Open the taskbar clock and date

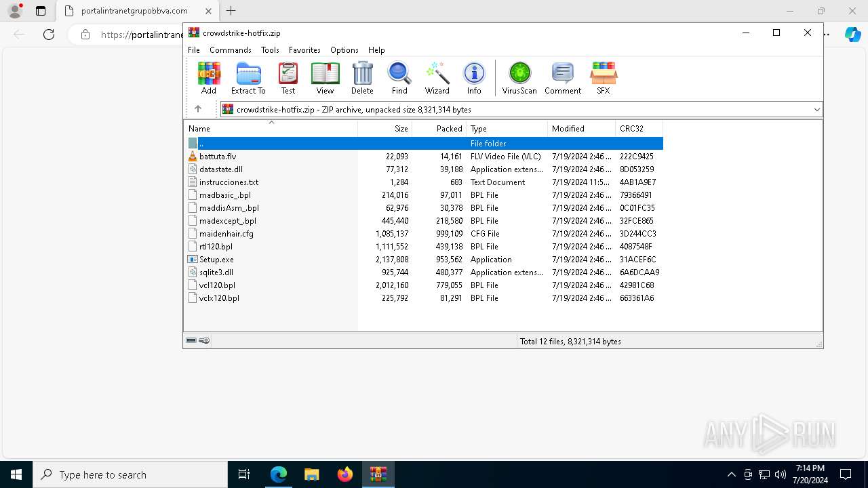pos(810,474)
